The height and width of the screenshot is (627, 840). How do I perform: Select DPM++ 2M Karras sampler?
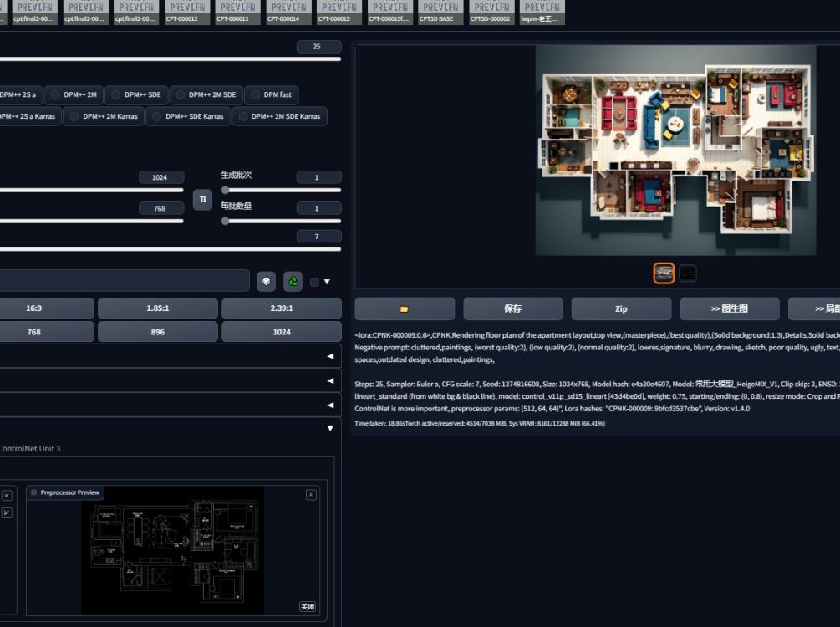pos(104,116)
